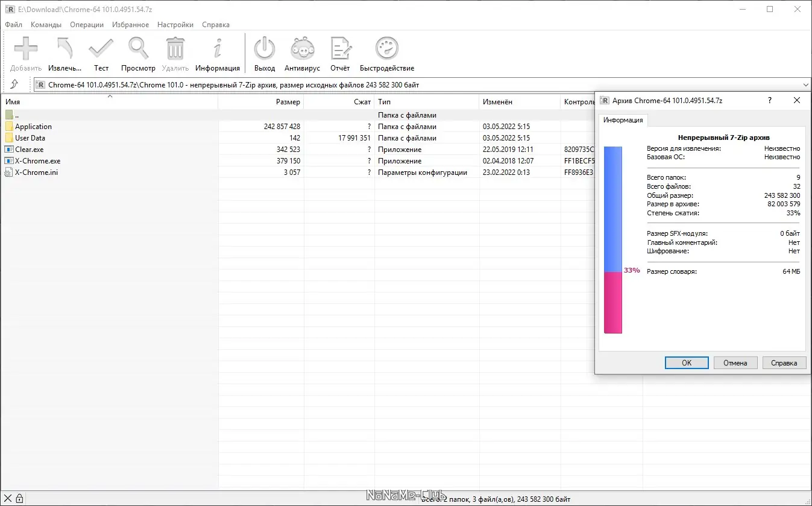Image resolution: width=812 pixels, height=506 pixels.
Task: Sort by the Размер column header
Action: tap(261, 102)
